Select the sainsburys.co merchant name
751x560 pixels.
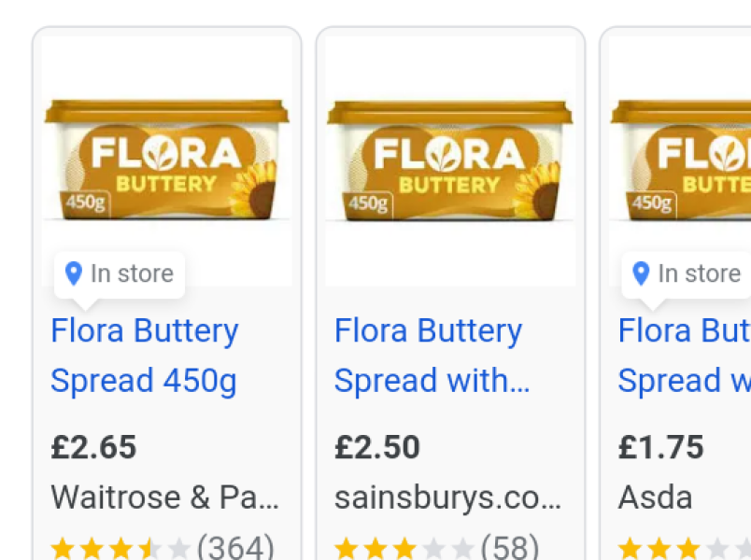point(447,497)
